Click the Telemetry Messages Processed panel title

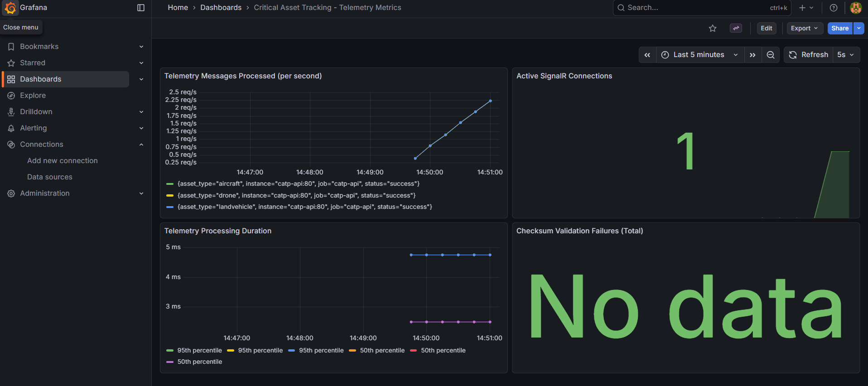click(x=243, y=76)
